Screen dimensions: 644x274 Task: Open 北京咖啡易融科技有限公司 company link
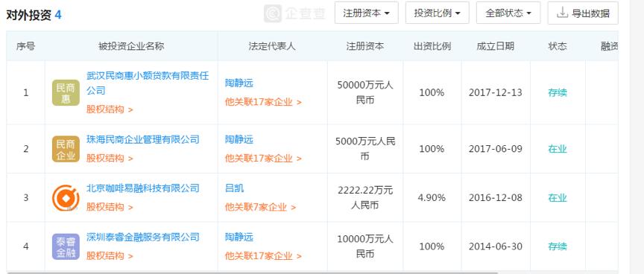143,188
